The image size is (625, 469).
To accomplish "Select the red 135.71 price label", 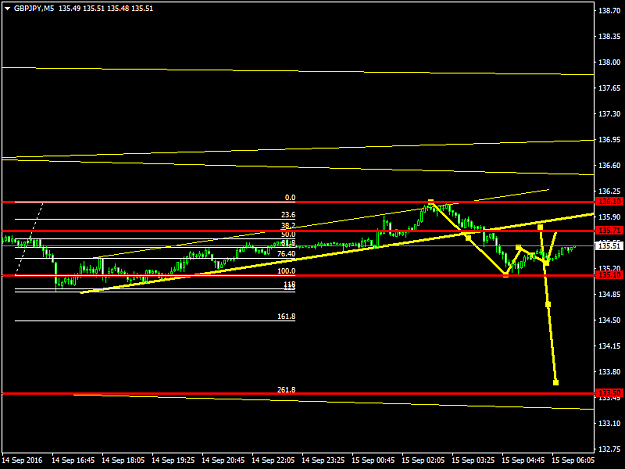I will pos(610,230).
